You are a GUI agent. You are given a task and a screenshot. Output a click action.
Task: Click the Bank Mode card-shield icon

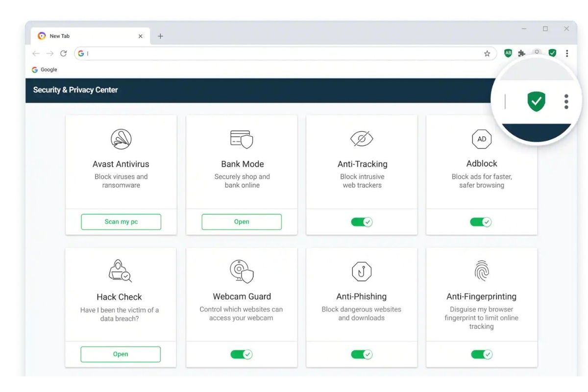[242, 139]
